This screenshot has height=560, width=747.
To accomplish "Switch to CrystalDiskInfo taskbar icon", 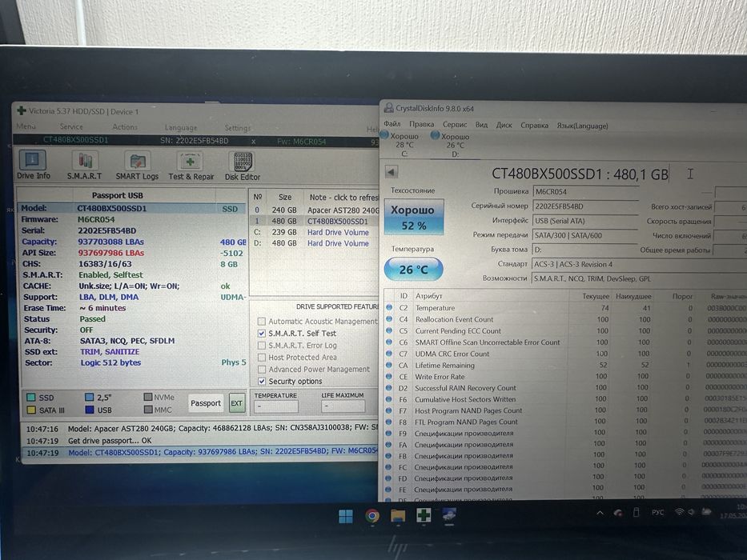I will (449, 514).
